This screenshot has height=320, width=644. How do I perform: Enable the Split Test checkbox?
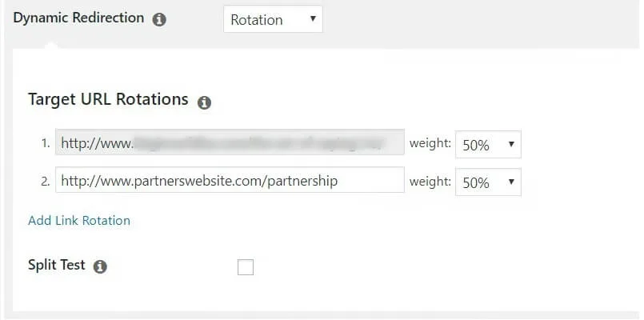[246, 267]
